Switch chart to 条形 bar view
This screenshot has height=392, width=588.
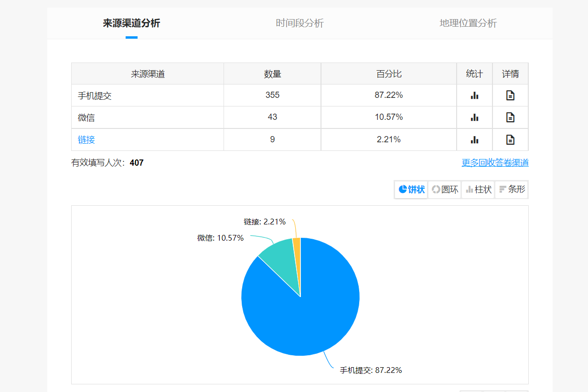pyautogui.click(x=512, y=190)
